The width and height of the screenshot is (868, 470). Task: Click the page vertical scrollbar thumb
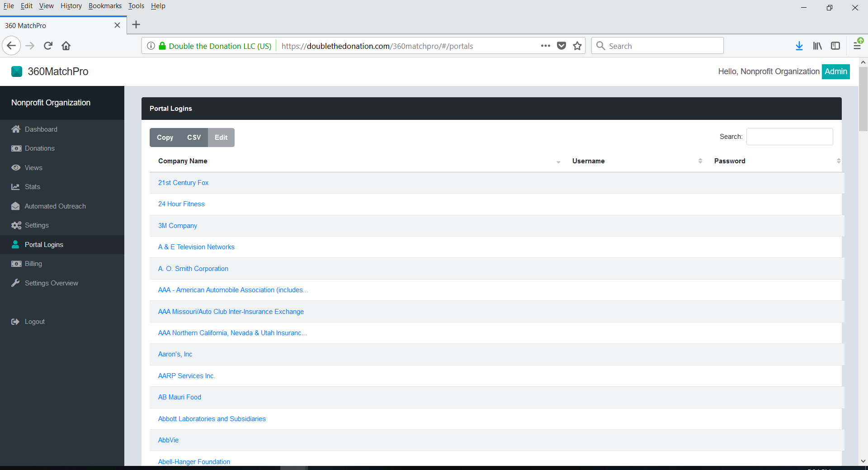tap(863, 99)
